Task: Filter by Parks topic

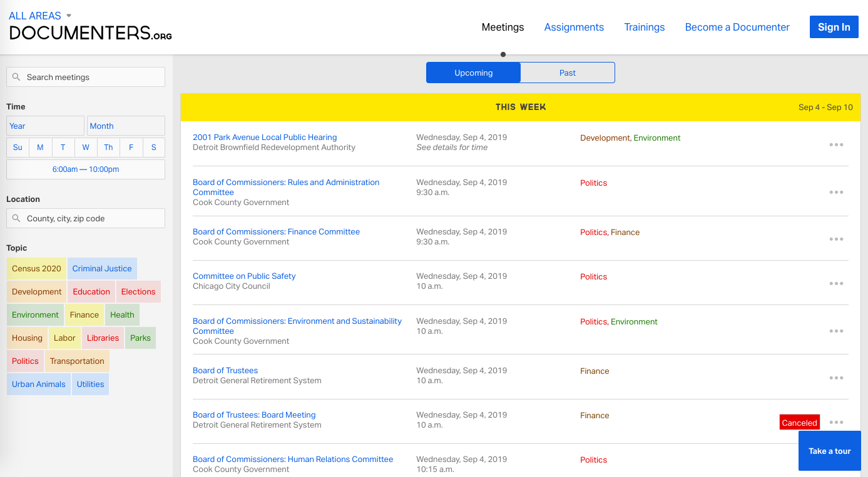Action: [140, 338]
